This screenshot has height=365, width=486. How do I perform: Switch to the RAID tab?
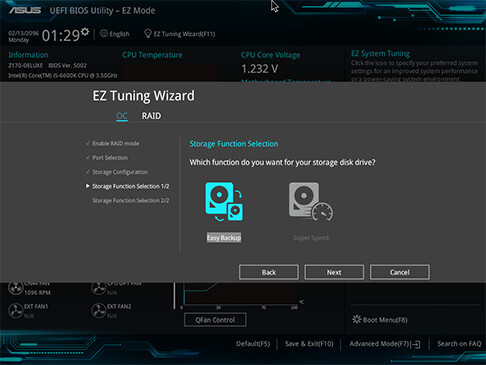pos(151,116)
